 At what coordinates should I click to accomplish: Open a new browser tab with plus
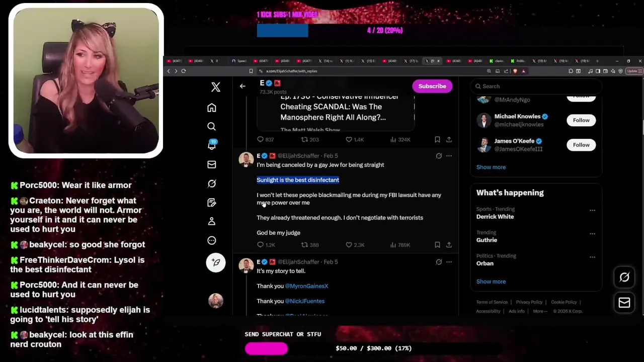tap(597, 61)
